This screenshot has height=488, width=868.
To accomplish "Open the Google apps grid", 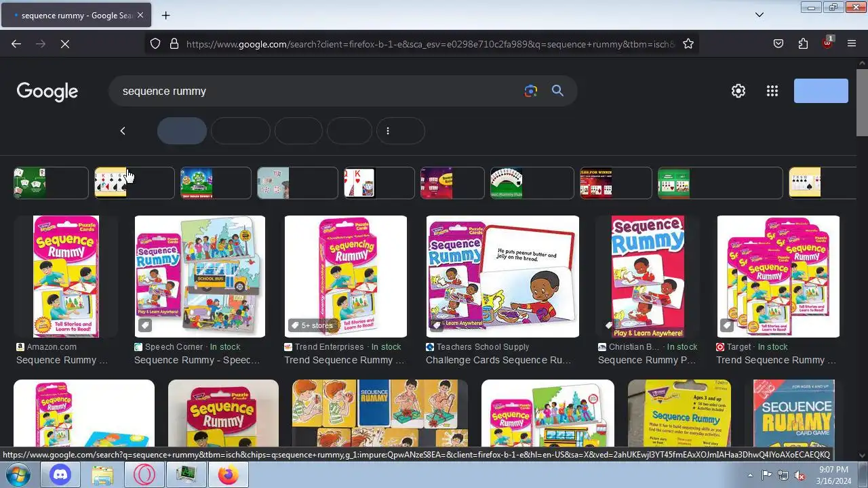I will (772, 91).
